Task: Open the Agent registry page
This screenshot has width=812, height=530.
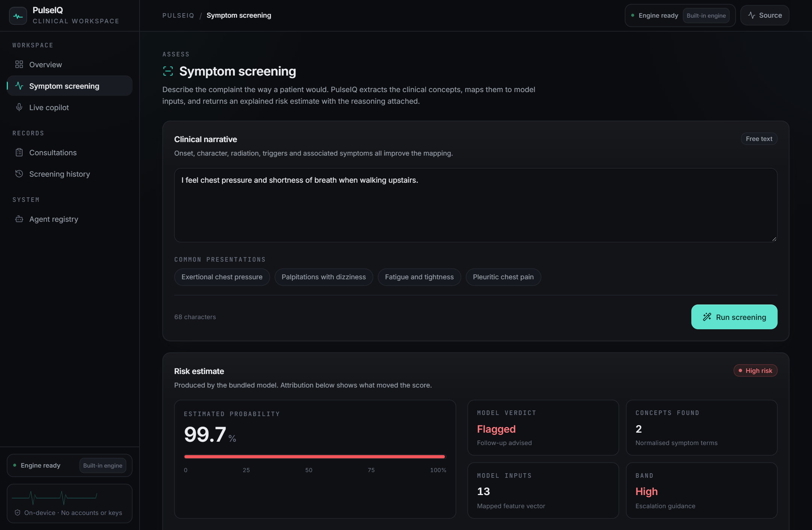Action: (70, 219)
